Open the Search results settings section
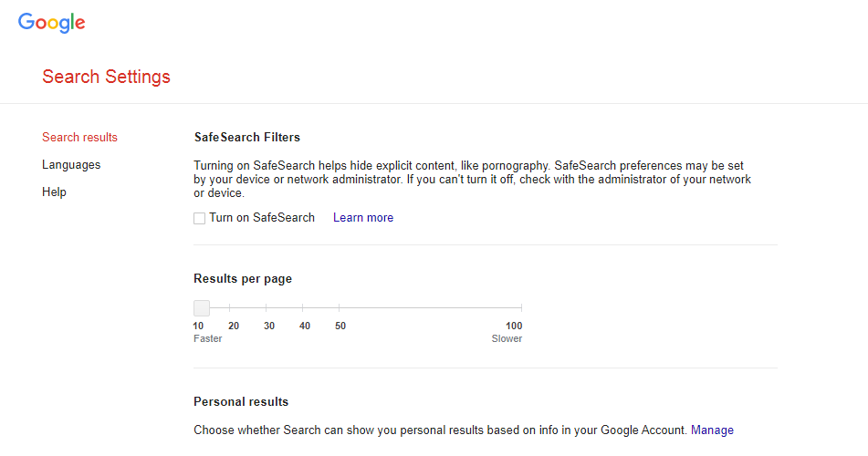The height and width of the screenshot is (456, 868). (79, 138)
